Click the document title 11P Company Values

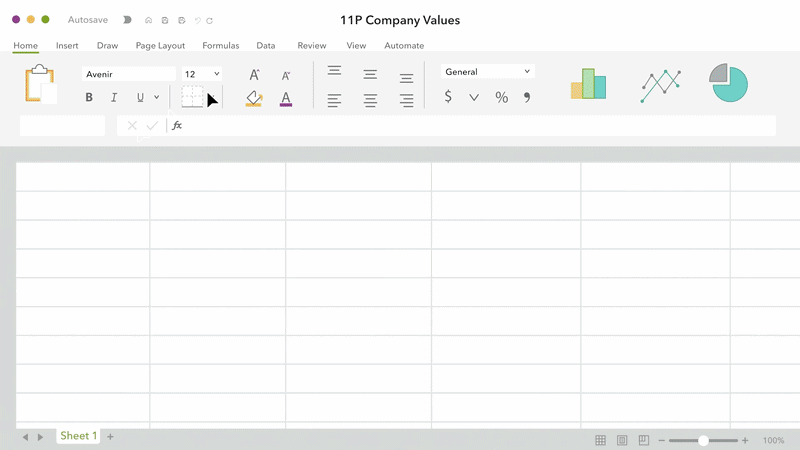[400, 20]
